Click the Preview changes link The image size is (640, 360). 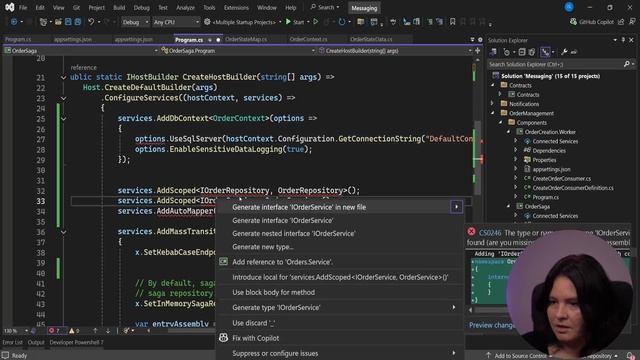[x=492, y=325]
